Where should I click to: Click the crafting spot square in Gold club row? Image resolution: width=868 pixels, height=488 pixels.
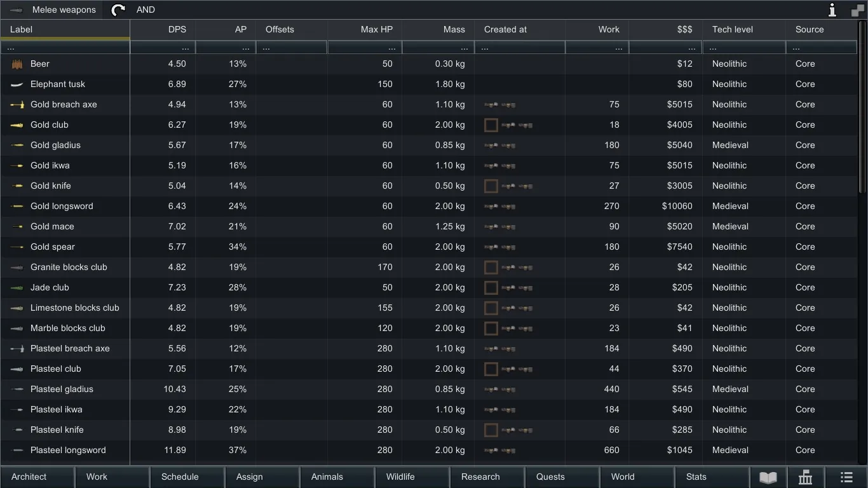pos(491,125)
